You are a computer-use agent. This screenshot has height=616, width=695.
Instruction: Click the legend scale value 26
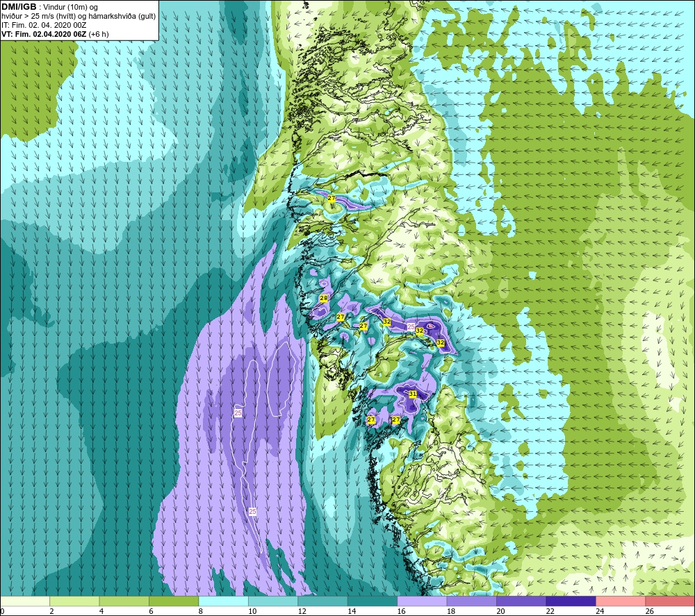[649, 611]
